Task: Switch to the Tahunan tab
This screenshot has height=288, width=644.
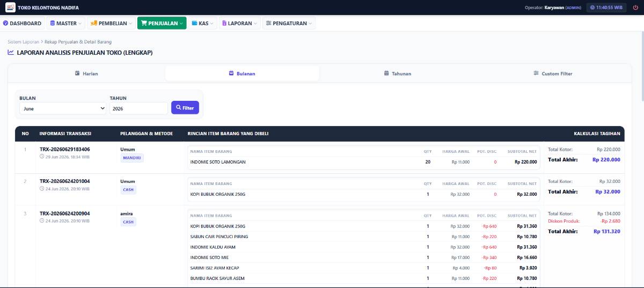Action: point(398,73)
